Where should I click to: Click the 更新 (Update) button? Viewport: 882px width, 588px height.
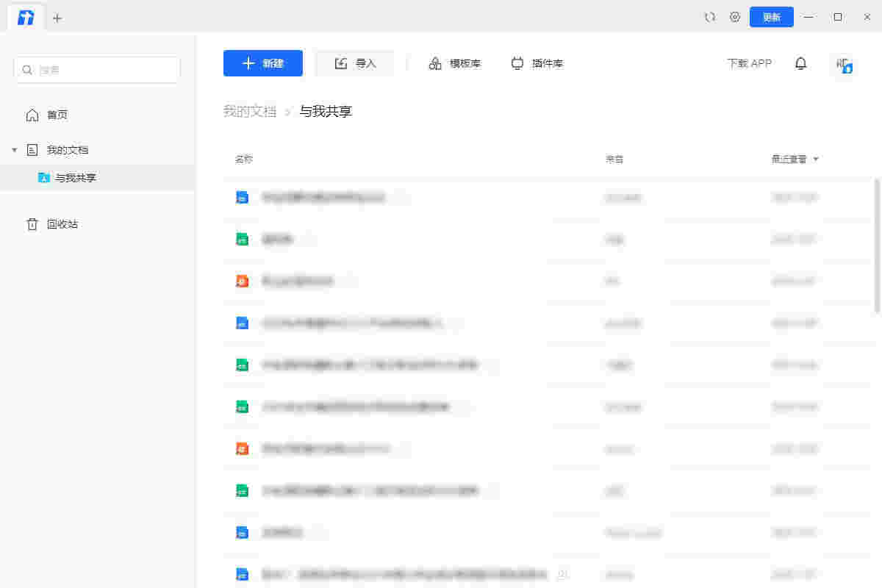click(771, 16)
